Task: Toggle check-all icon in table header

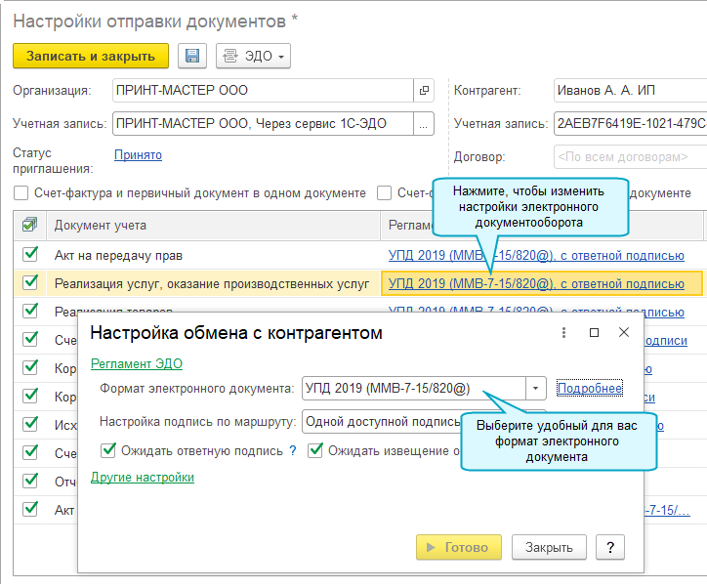Action: 29,226
